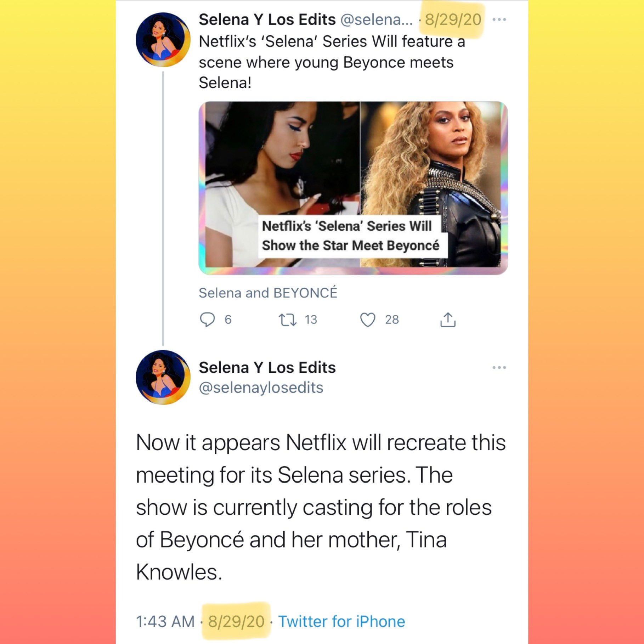Image resolution: width=644 pixels, height=644 pixels.
Task: Click the reply speech-bubble icon
Action: click(x=207, y=320)
